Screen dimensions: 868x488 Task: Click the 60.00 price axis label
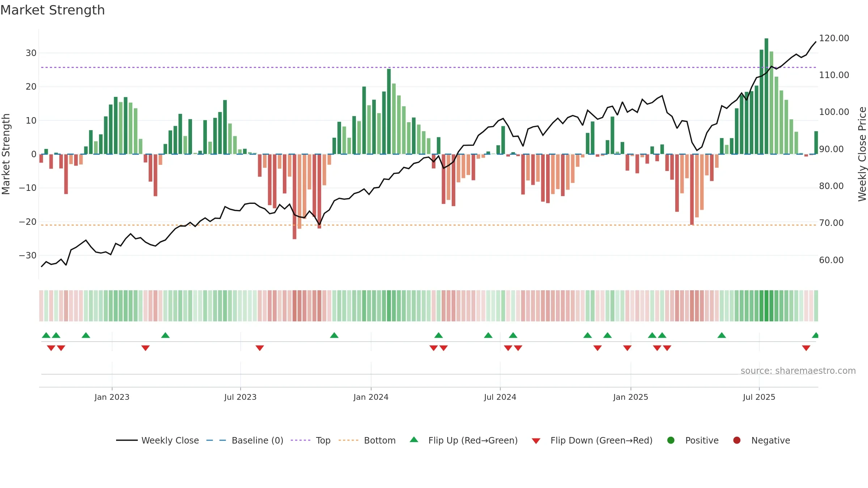pyautogui.click(x=831, y=260)
